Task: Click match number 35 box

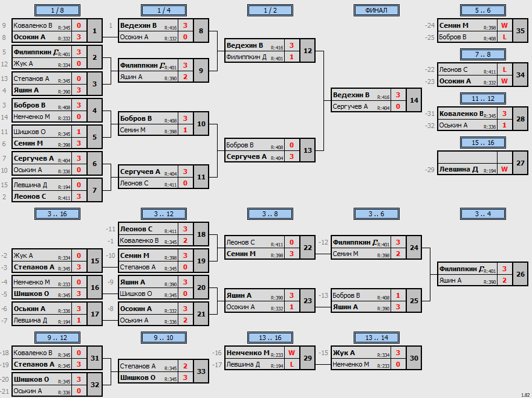Action: point(520,31)
